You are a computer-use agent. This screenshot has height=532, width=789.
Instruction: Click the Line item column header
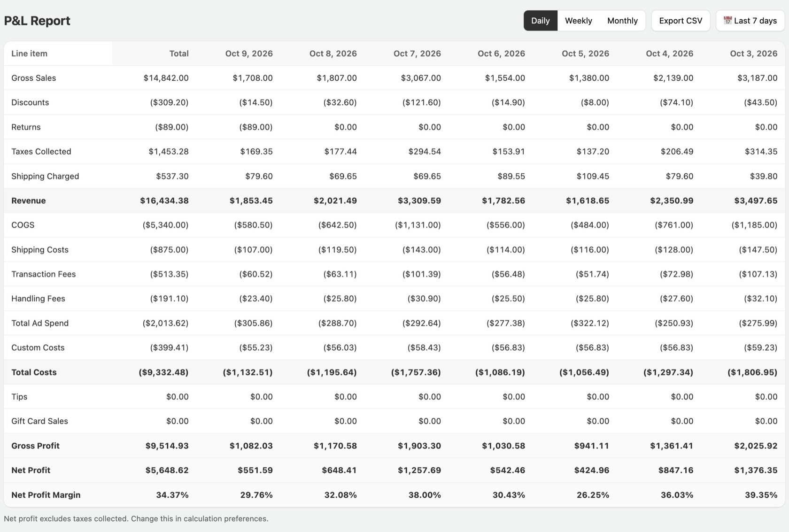29,54
